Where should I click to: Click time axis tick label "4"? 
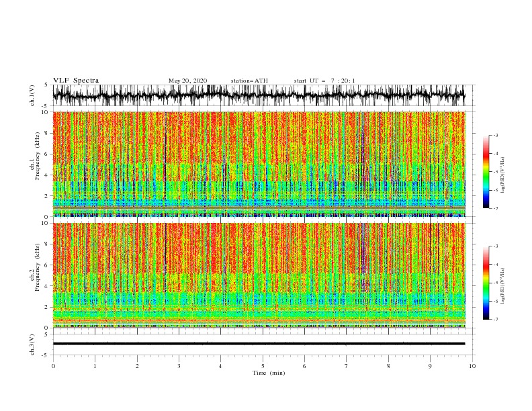220,366
